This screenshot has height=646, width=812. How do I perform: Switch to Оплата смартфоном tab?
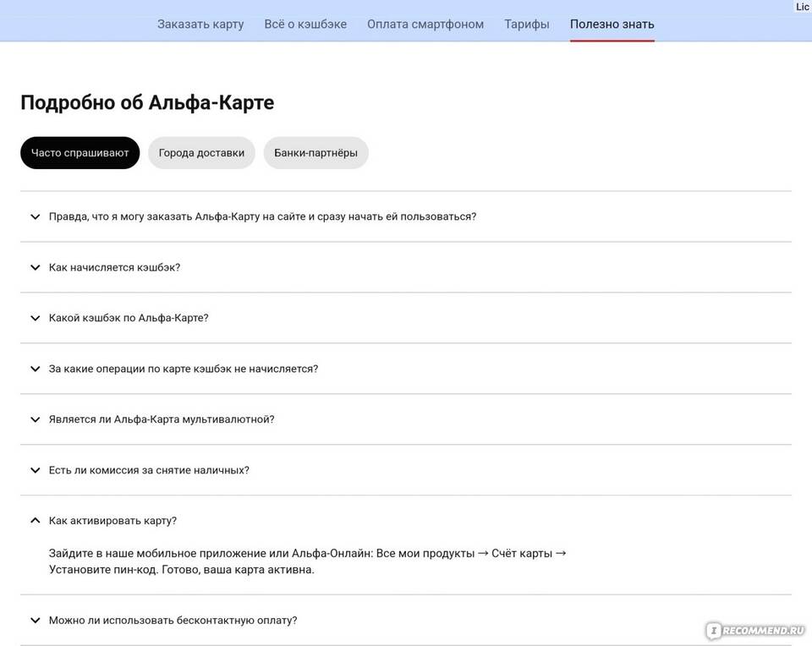[x=425, y=25]
